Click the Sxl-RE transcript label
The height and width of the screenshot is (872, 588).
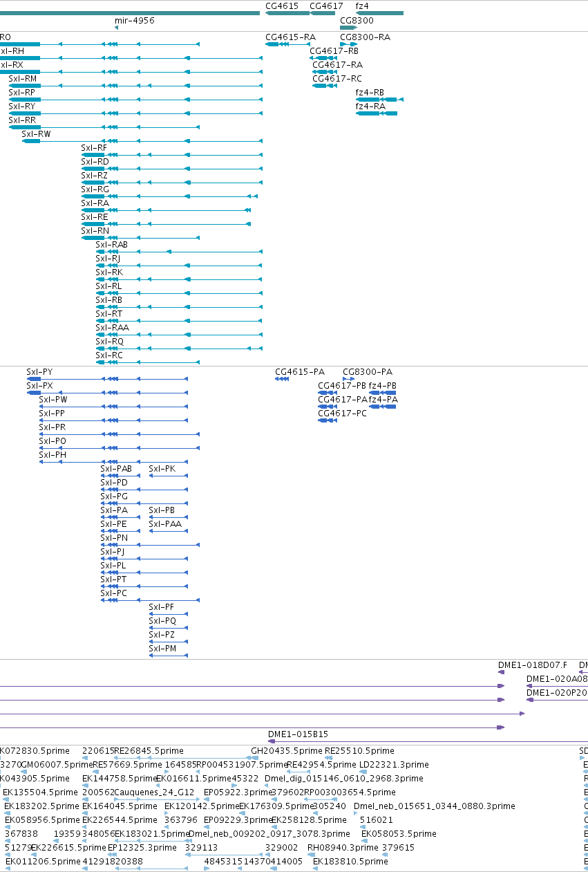tap(95, 217)
